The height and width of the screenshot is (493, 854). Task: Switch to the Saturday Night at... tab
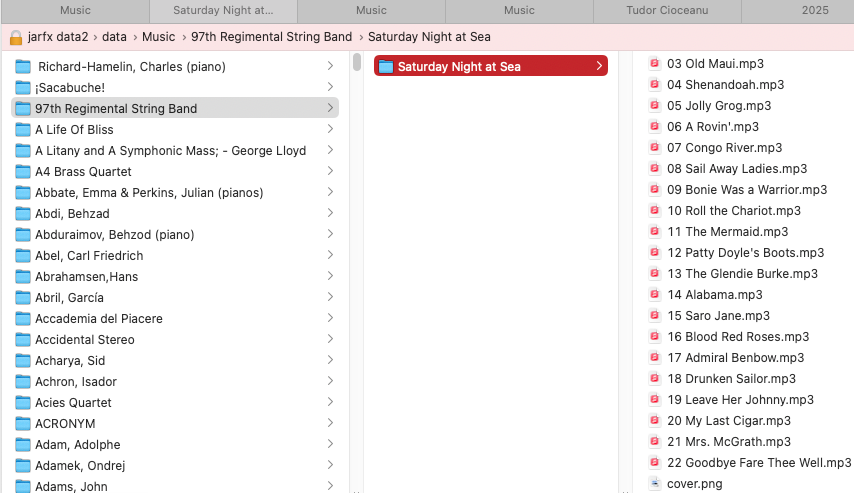pyautogui.click(x=223, y=10)
